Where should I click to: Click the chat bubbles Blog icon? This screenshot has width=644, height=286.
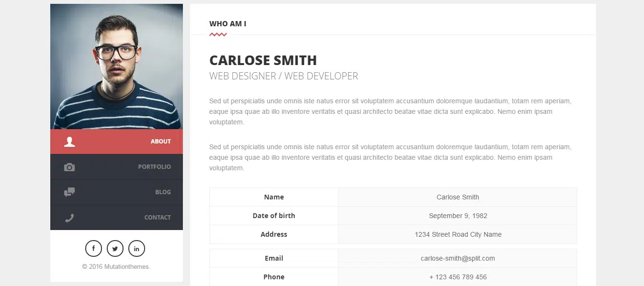tap(69, 192)
